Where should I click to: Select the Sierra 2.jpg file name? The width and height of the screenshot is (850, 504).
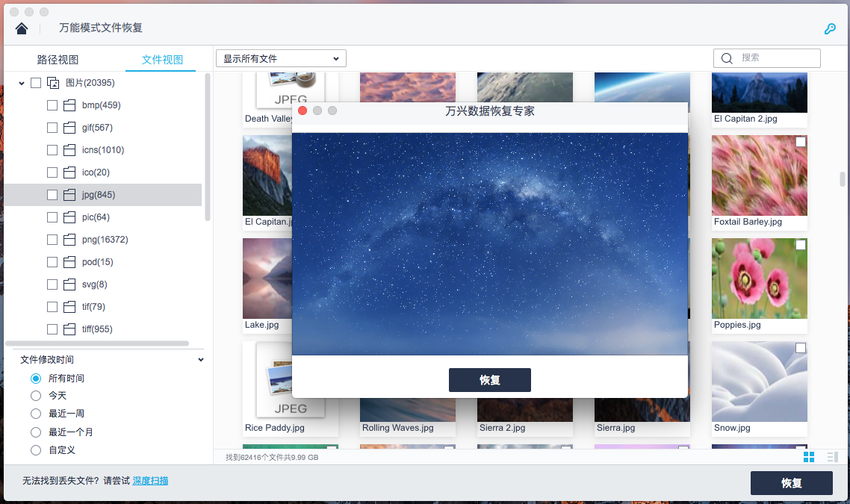click(503, 428)
